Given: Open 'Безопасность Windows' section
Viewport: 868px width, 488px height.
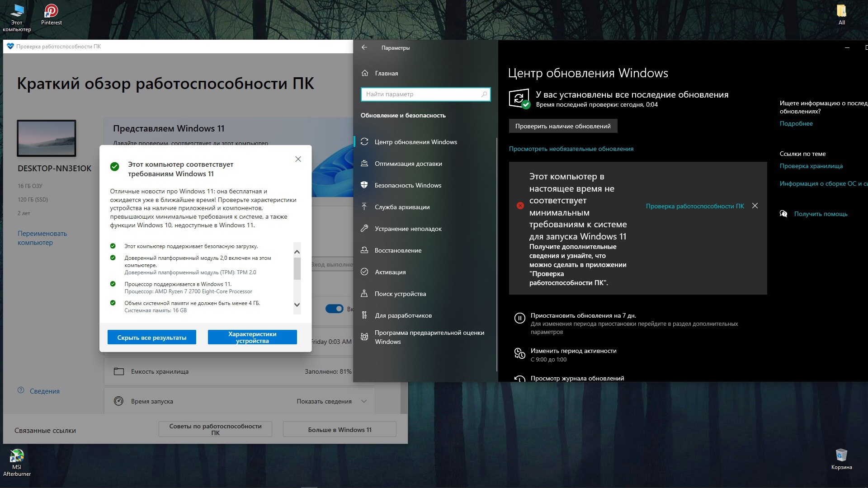Looking at the screenshot, I should 425,185.
